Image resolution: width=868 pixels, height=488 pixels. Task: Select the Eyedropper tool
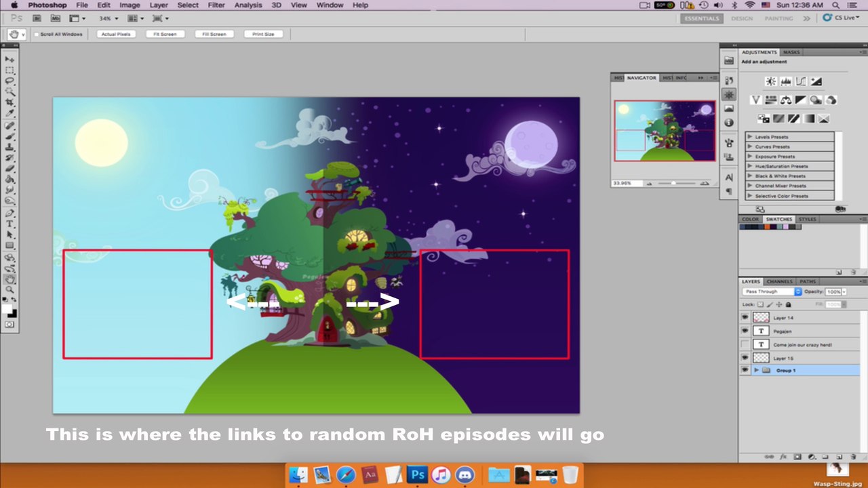pyautogui.click(x=10, y=112)
